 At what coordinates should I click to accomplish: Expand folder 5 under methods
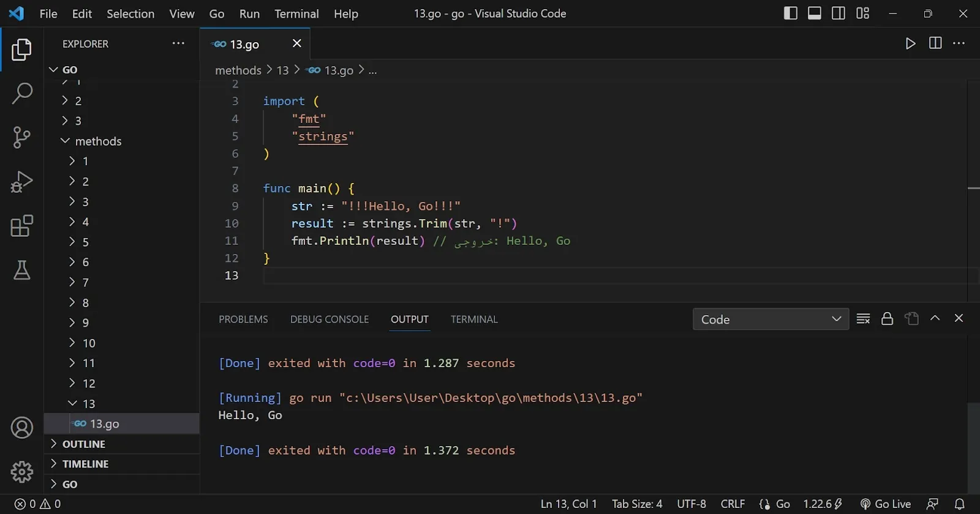[122, 242]
